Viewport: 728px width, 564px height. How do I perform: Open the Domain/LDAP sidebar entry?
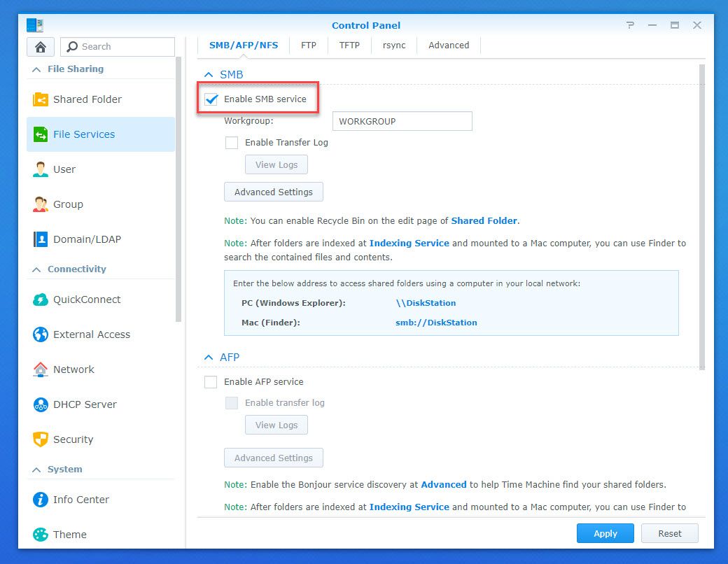101,239
